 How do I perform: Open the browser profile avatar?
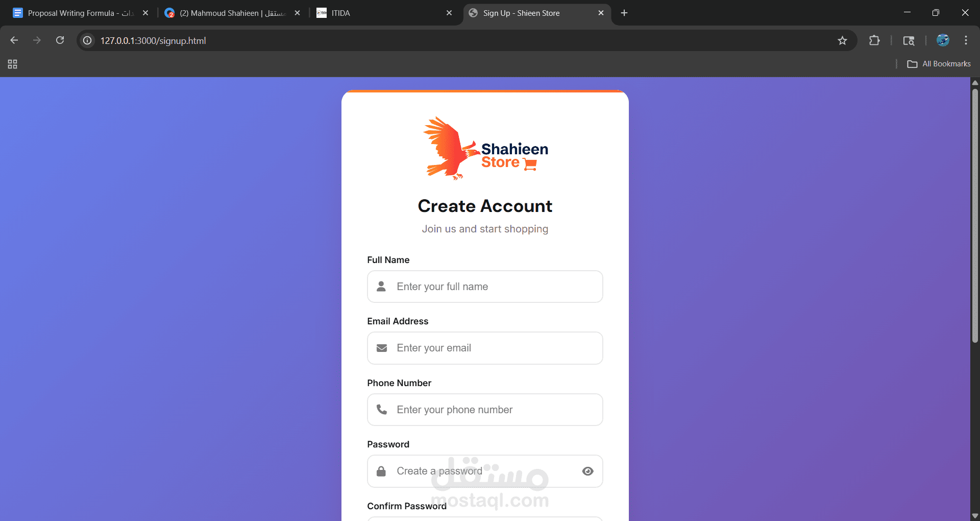point(943,40)
